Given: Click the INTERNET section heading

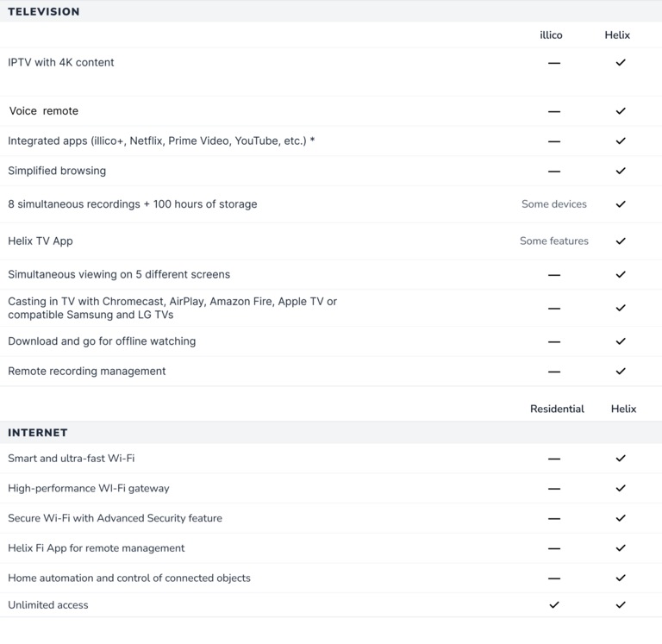Looking at the screenshot, I should [x=38, y=433].
